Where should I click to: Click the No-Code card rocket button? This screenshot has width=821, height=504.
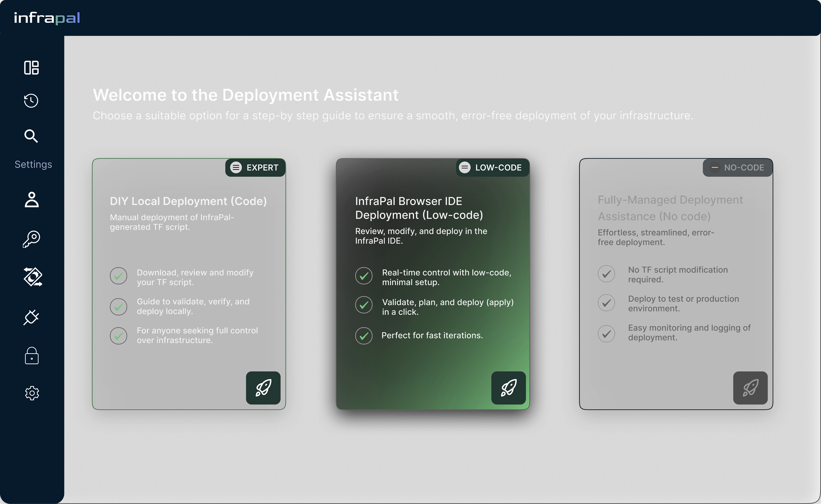click(750, 388)
